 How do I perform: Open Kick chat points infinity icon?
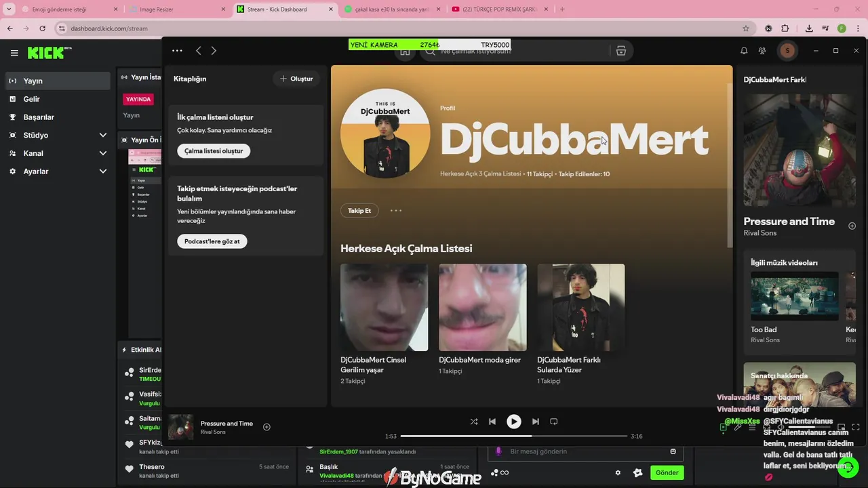(x=500, y=473)
